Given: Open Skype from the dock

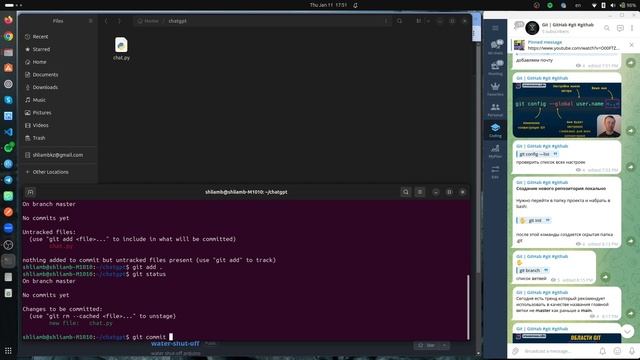Looking at the screenshot, I should [8, 100].
